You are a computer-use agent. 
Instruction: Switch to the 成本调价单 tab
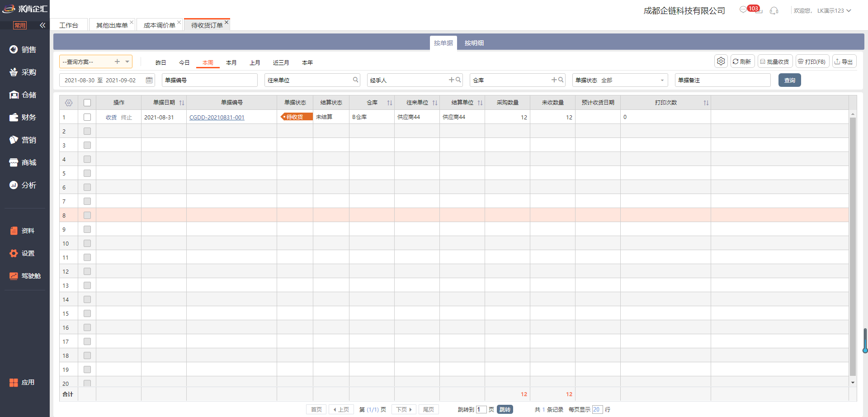pos(159,25)
